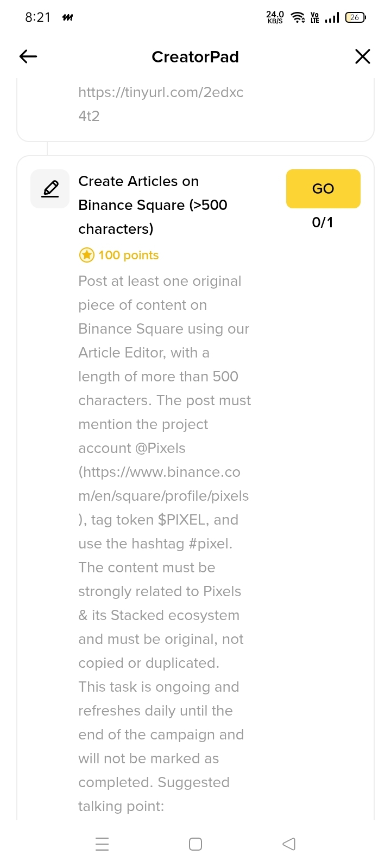391x868 pixels.
Task: Tap the cellular signal bars icon
Action: point(332,18)
